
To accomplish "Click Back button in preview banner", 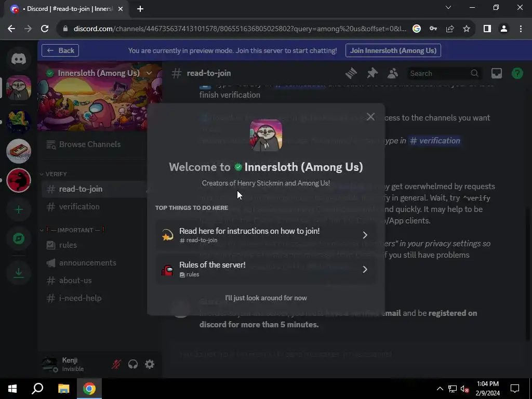I will coord(60,50).
